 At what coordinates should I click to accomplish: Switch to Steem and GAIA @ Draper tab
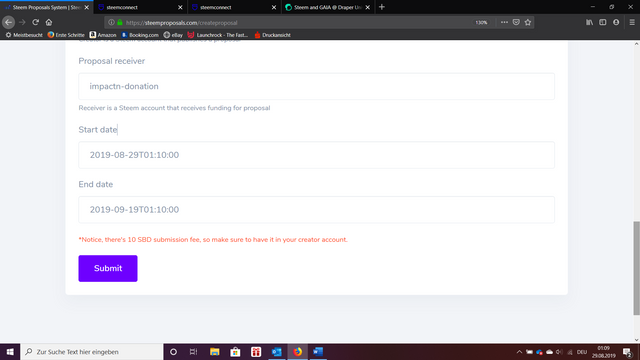tap(327, 7)
